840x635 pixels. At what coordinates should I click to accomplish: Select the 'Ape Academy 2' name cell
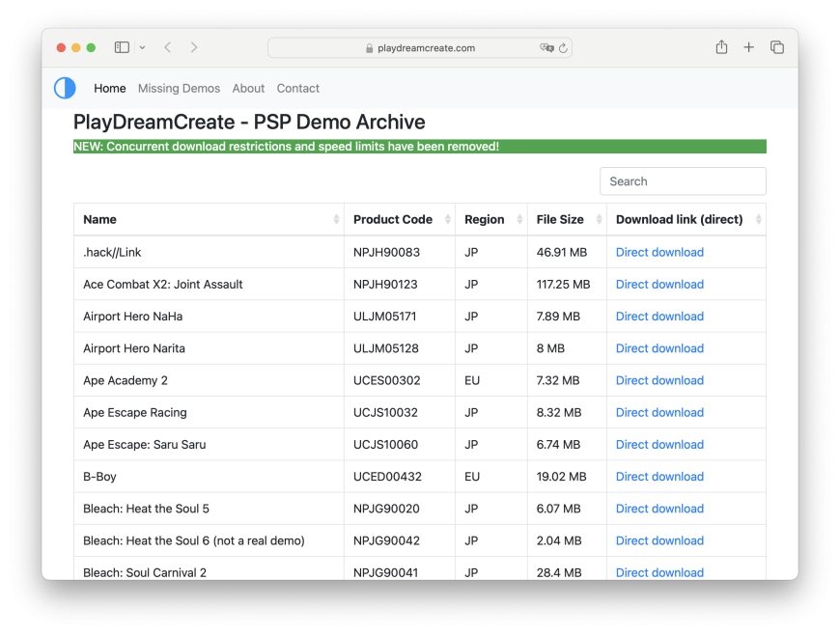pos(209,380)
